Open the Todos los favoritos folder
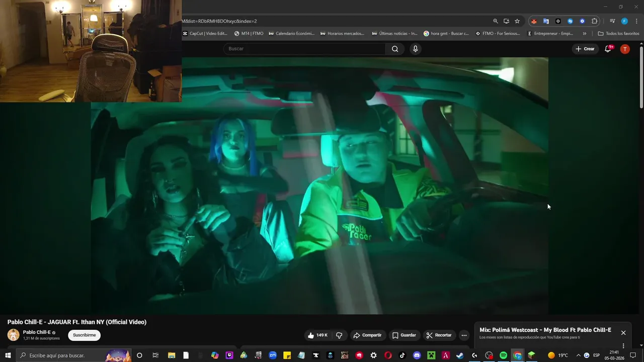 click(x=618, y=34)
